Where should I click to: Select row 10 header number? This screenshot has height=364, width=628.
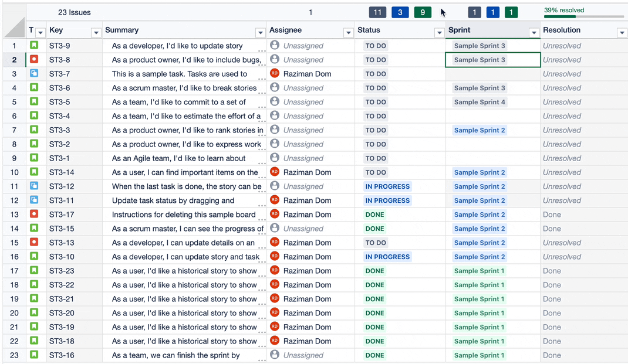point(14,172)
